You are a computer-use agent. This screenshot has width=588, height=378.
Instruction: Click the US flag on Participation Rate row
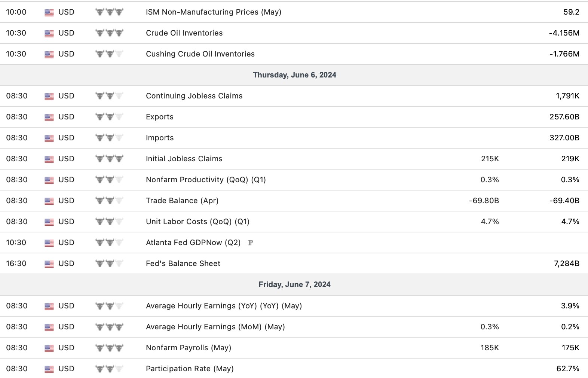(49, 369)
